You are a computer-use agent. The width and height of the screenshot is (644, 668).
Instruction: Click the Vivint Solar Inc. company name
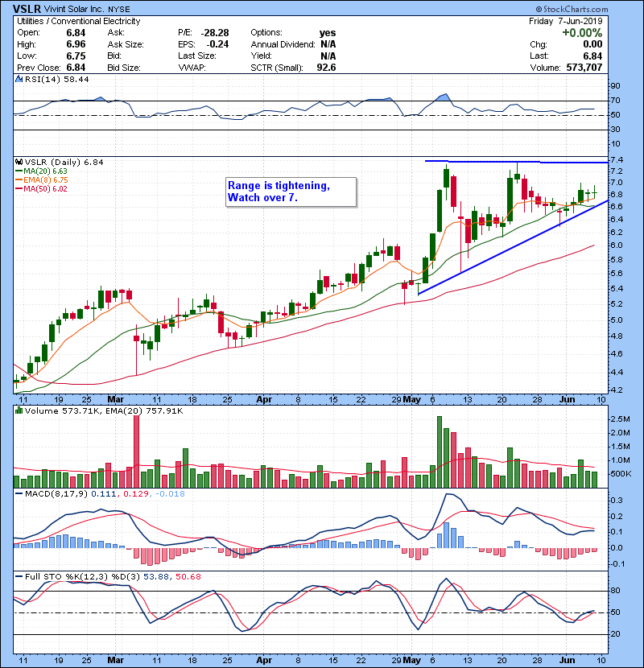coord(75,9)
